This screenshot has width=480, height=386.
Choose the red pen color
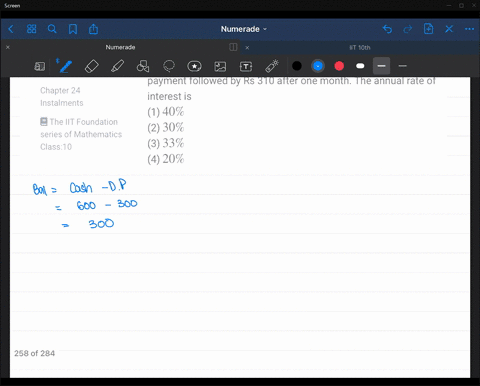pos(339,66)
